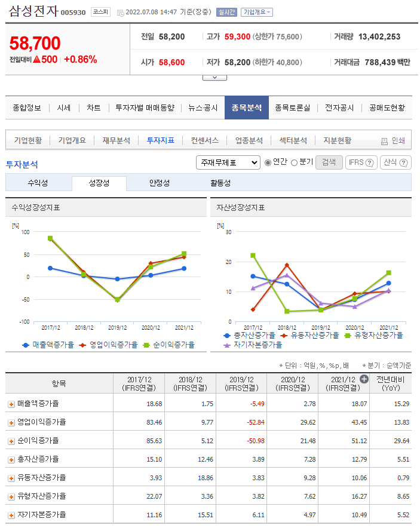Toggle 영업이익증가율 legend marker in chart

pos(82,345)
